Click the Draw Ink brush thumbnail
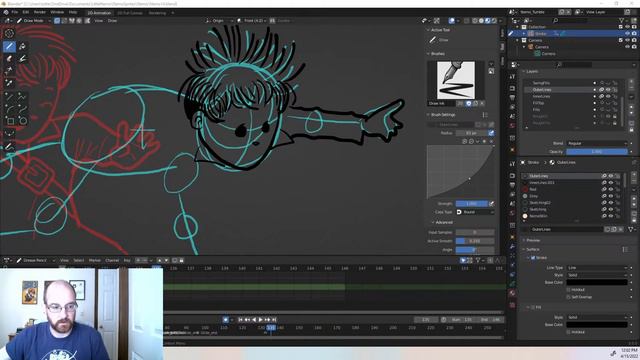This screenshot has width=640, height=360. click(456, 80)
